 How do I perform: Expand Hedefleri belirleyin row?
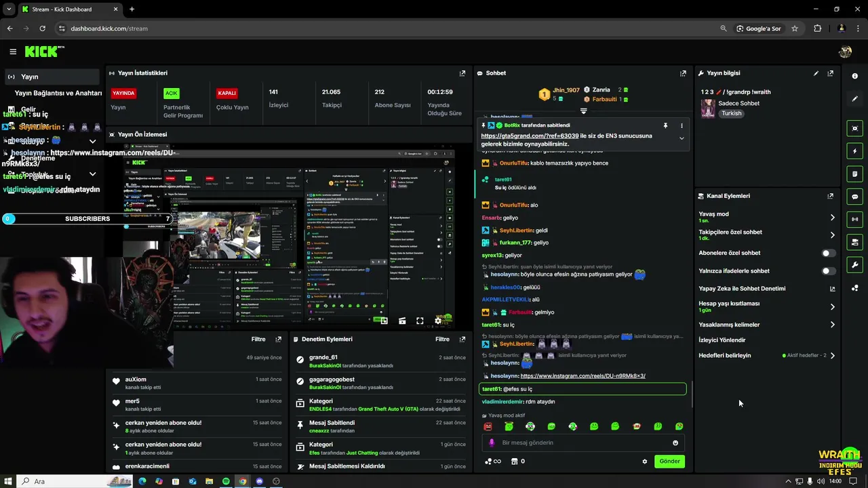point(833,355)
